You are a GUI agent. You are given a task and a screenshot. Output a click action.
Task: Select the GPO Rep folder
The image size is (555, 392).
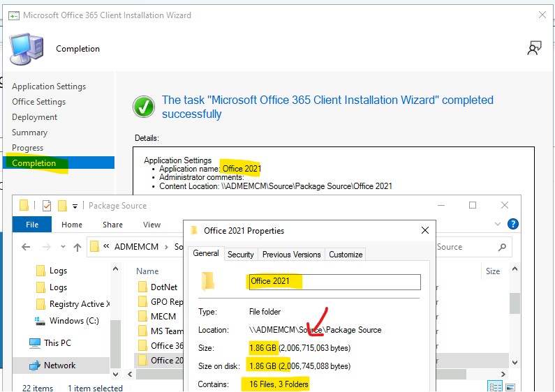click(161, 302)
